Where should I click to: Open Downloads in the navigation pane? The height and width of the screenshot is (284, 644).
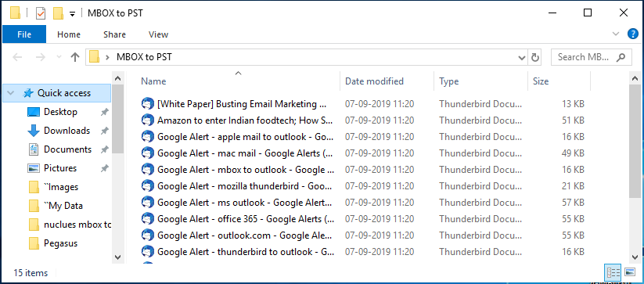[x=67, y=131]
